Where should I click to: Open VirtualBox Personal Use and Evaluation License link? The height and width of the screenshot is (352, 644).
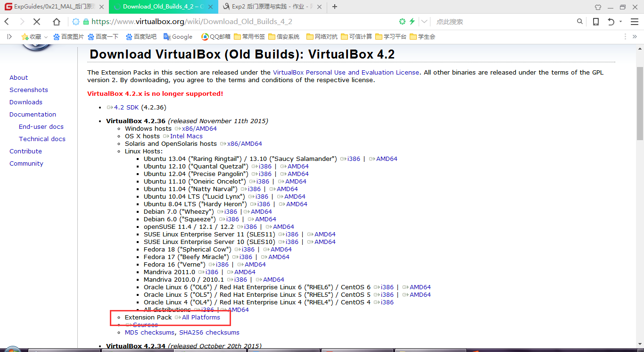coord(346,72)
